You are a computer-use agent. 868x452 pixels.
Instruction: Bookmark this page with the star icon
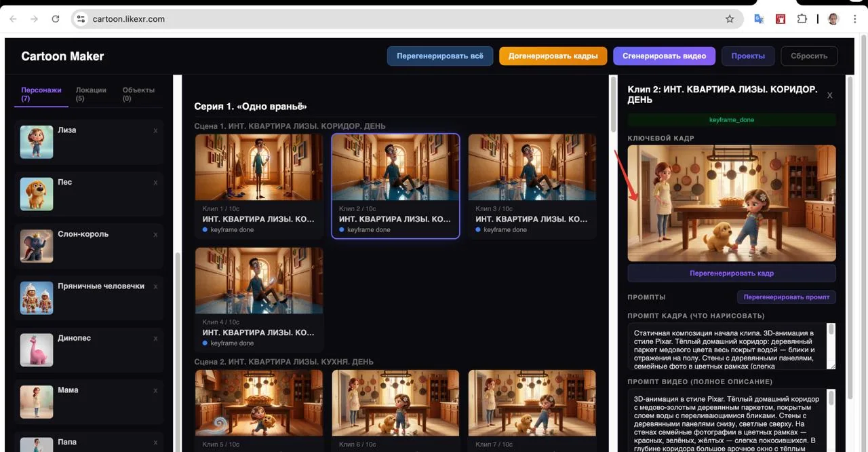click(730, 19)
